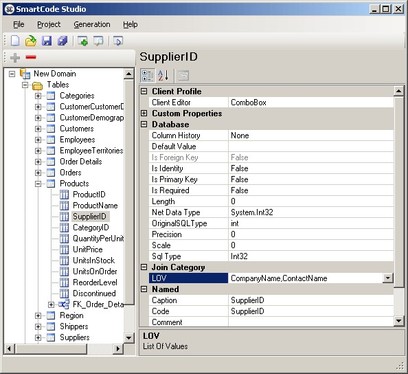Collapse the Join Category section
The width and height of the screenshot is (408, 374).
pos(144,267)
